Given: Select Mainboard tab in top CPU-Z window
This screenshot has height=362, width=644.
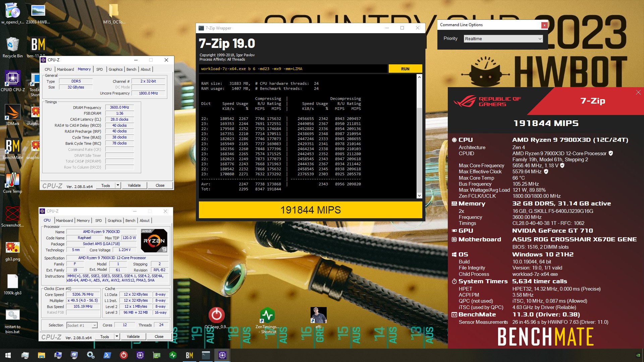Looking at the screenshot, I should click(65, 69).
